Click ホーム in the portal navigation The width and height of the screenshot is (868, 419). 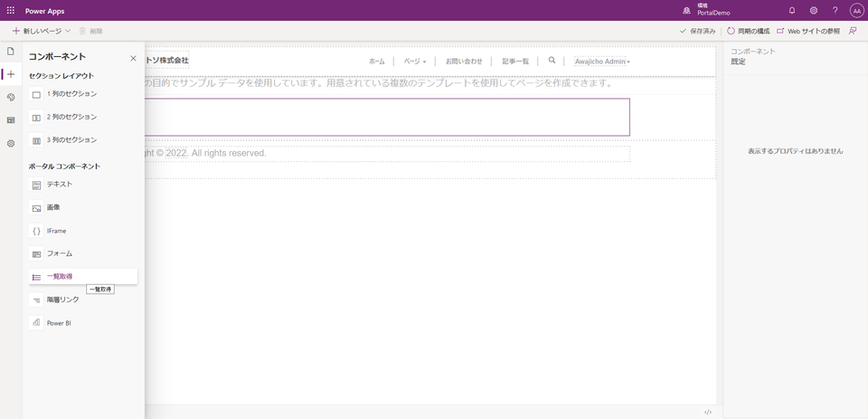[x=376, y=62]
